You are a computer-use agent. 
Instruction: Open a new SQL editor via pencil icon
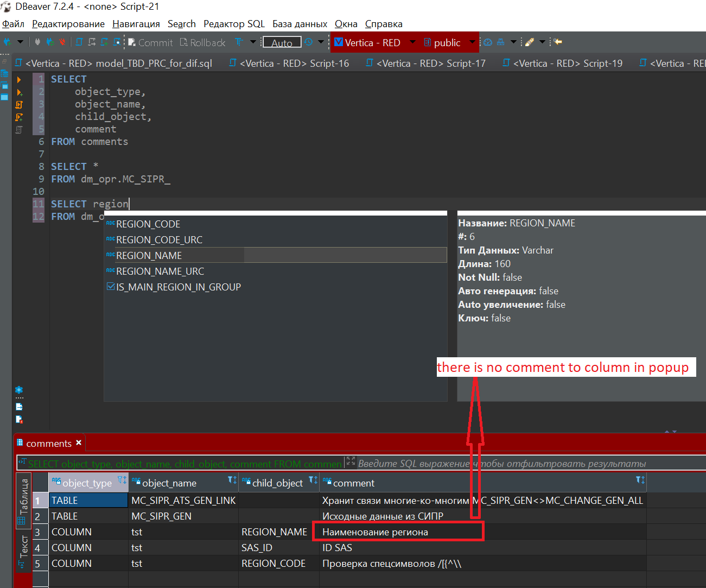click(x=529, y=42)
